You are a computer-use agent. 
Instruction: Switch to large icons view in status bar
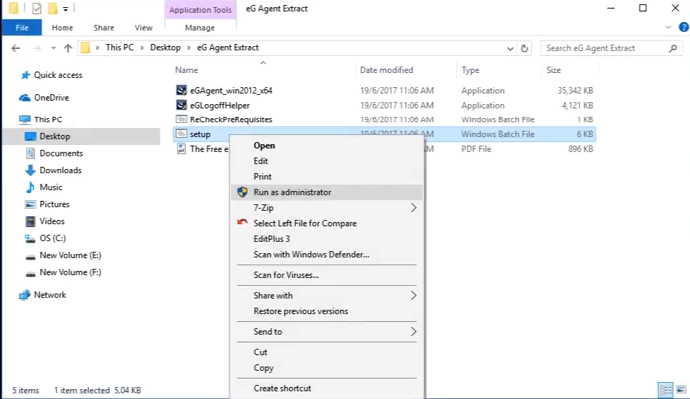click(x=681, y=390)
